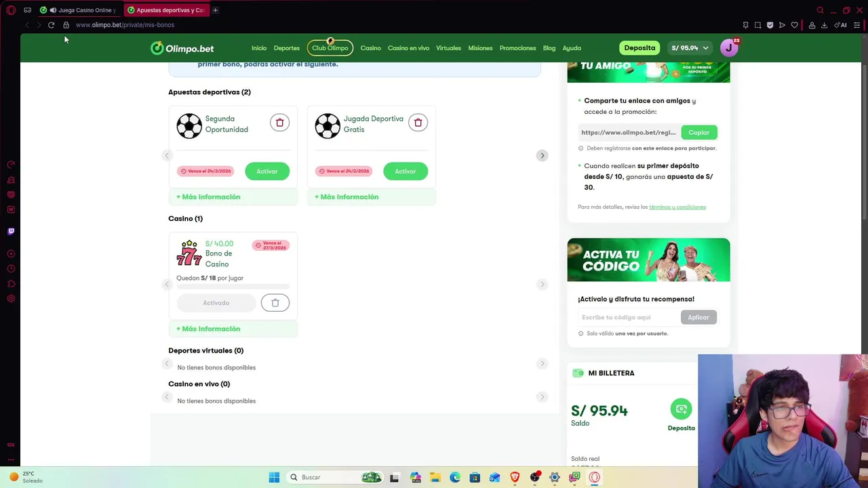Click the Bono de Casino wagering progress bar
Image resolution: width=868 pixels, height=488 pixels.
point(233,287)
